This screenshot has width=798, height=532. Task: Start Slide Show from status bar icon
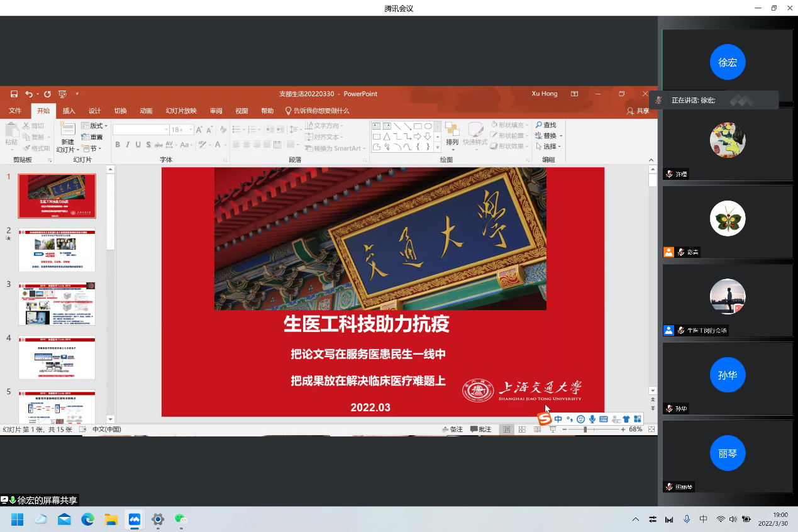point(553,429)
